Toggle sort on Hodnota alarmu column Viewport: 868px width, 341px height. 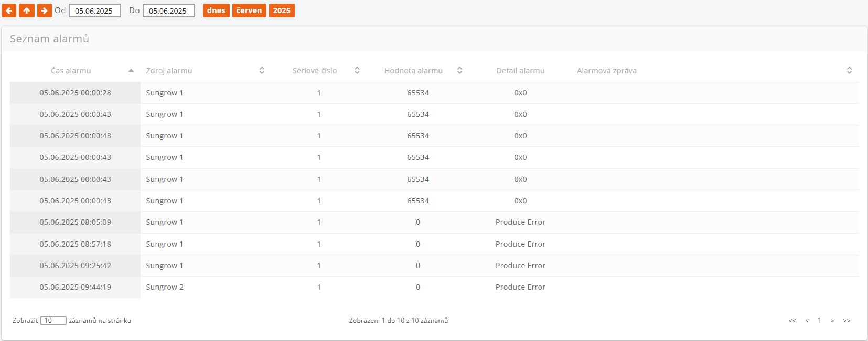coord(459,70)
